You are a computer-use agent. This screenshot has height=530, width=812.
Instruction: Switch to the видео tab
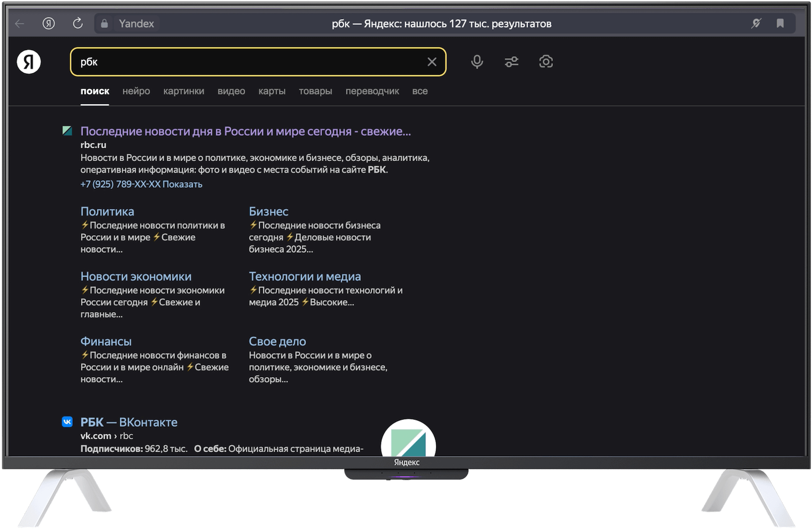pyautogui.click(x=231, y=91)
